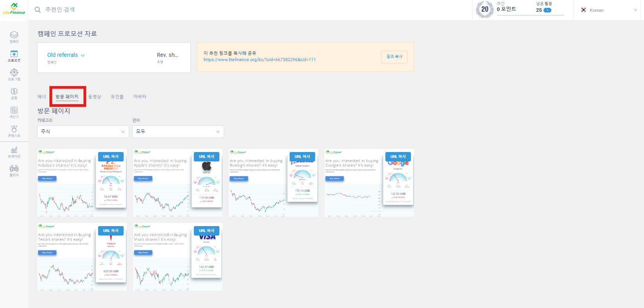Open the 카테고리 dropdown showing 주식
This screenshot has height=308, width=644.
point(83,132)
